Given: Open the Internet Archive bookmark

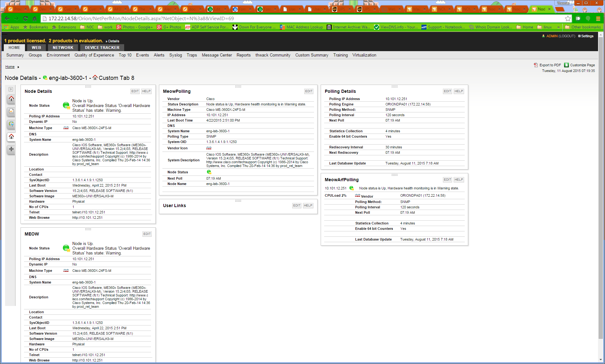Looking at the screenshot, I should (x=348, y=27).
